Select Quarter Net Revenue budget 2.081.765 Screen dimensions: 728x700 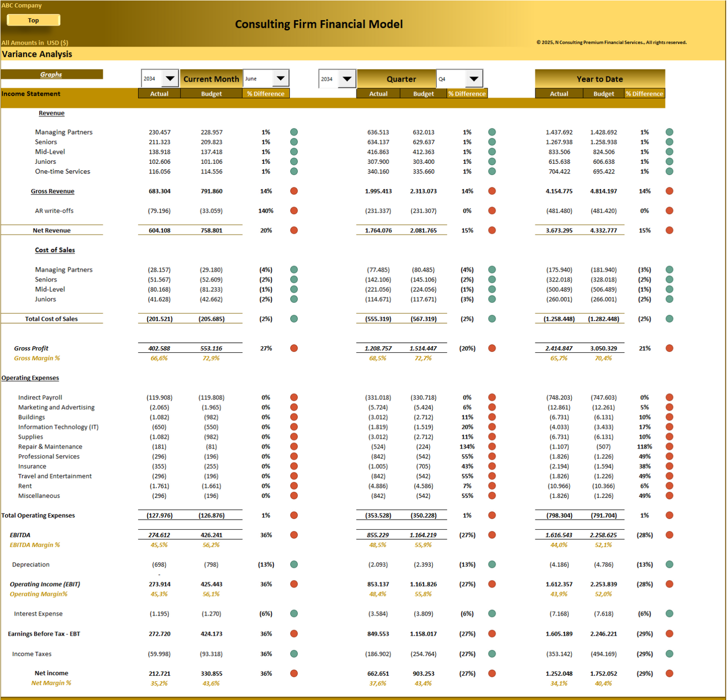tap(423, 230)
